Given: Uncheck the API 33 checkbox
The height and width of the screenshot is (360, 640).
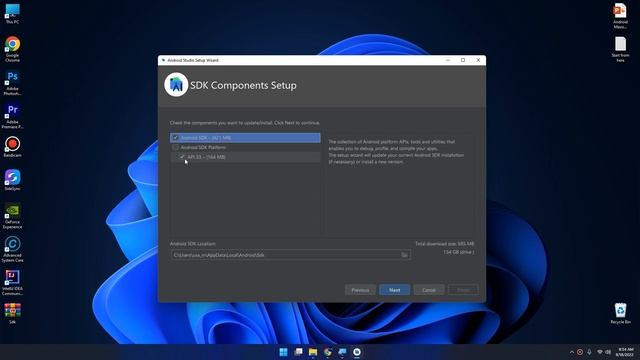Looking at the screenshot, I should (182, 157).
